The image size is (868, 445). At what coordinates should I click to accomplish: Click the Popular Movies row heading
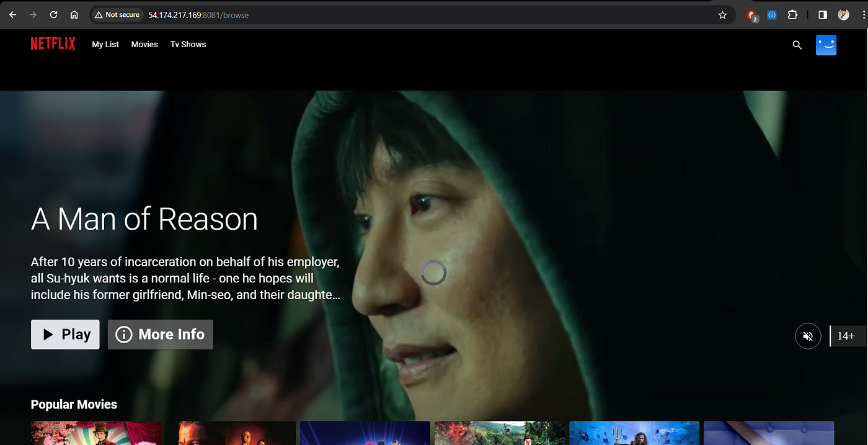coord(74,405)
